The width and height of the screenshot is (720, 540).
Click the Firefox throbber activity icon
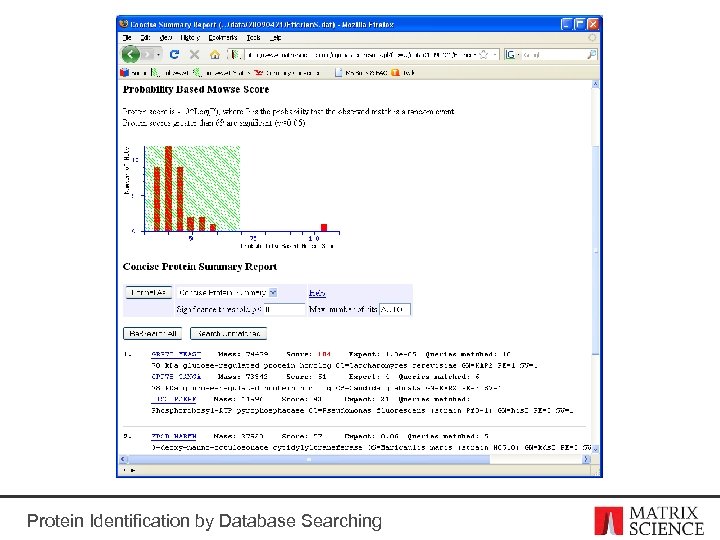tap(592, 38)
